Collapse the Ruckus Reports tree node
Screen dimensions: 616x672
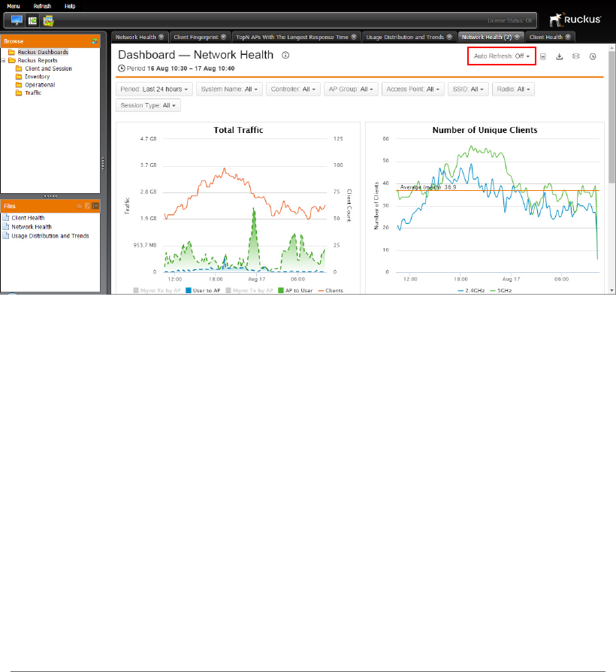[x=4, y=60]
